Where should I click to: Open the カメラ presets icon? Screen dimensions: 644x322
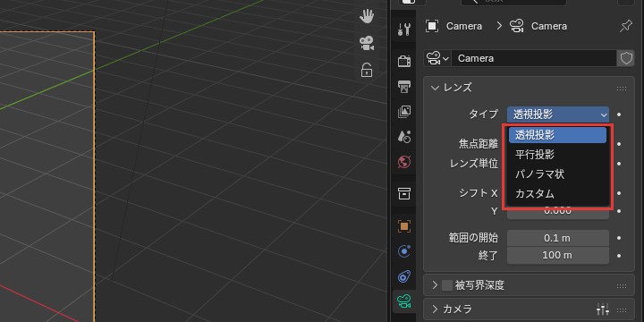603,309
